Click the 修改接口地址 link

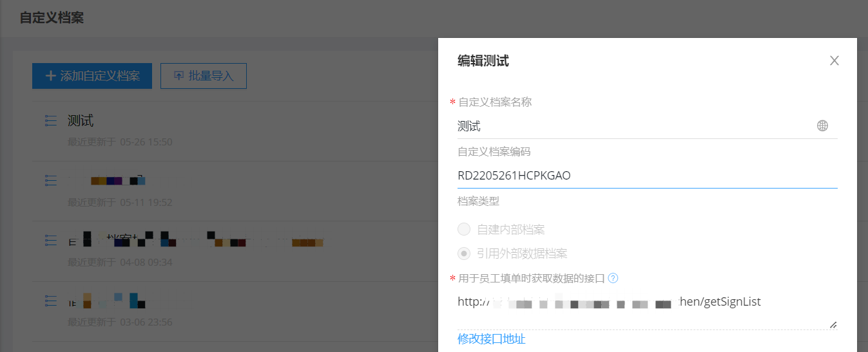[491, 339]
